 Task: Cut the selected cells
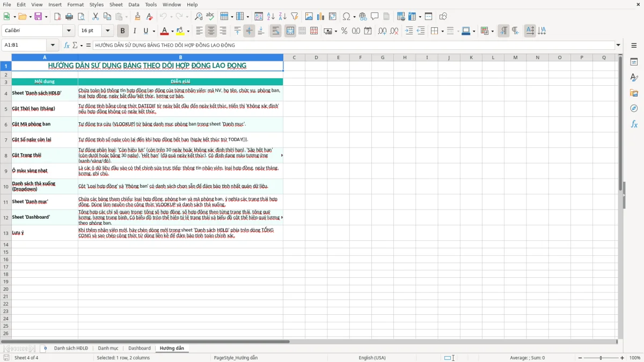click(95, 17)
